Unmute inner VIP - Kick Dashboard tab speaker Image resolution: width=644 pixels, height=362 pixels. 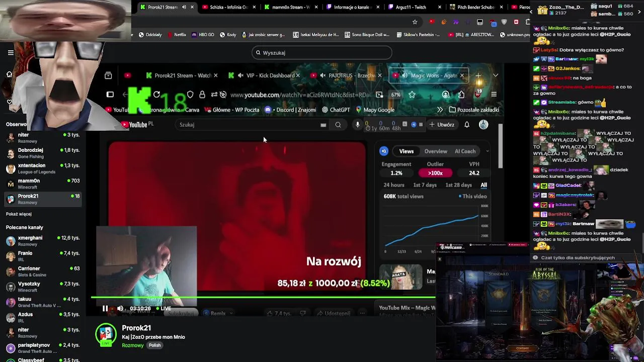(x=240, y=75)
